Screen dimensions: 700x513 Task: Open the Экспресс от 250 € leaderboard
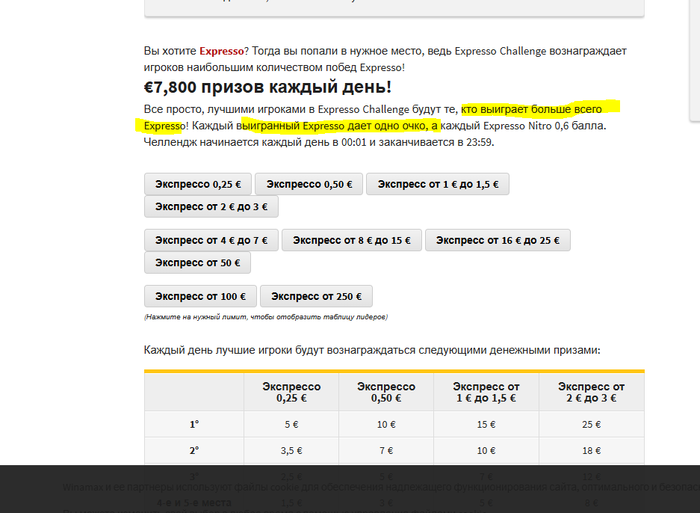point(316,296)
